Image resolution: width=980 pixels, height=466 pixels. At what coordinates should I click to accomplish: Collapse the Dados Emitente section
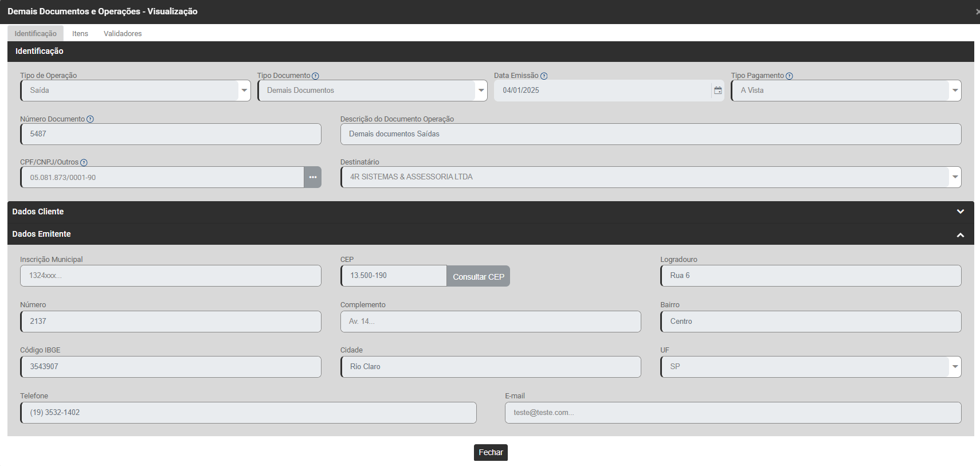click(x=960, y=234)
